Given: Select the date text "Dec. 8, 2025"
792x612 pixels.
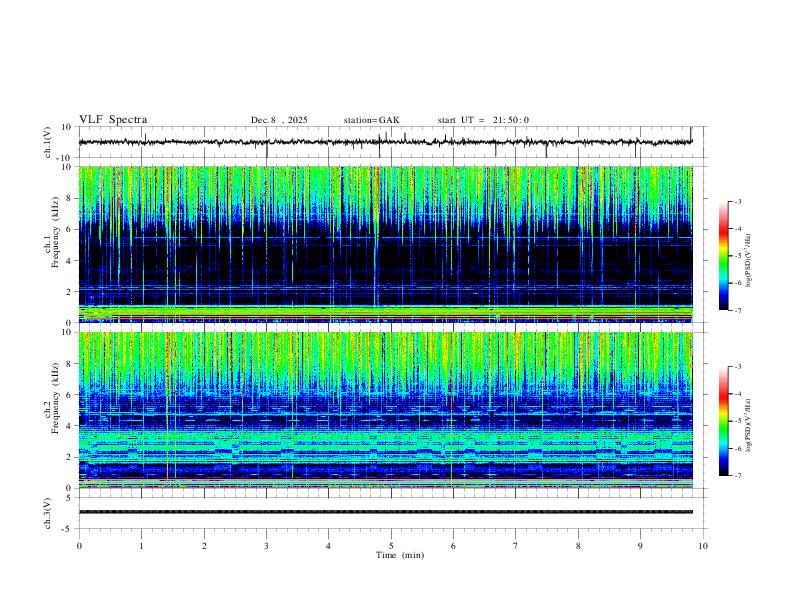Looking at the screenshot, I should tap(279, 120).
